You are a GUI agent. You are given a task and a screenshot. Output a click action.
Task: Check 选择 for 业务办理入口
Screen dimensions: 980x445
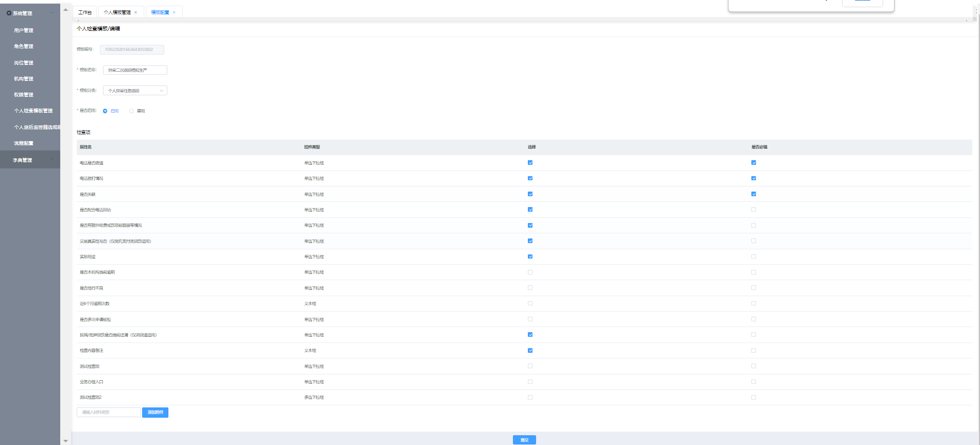(x=530, y=382)
